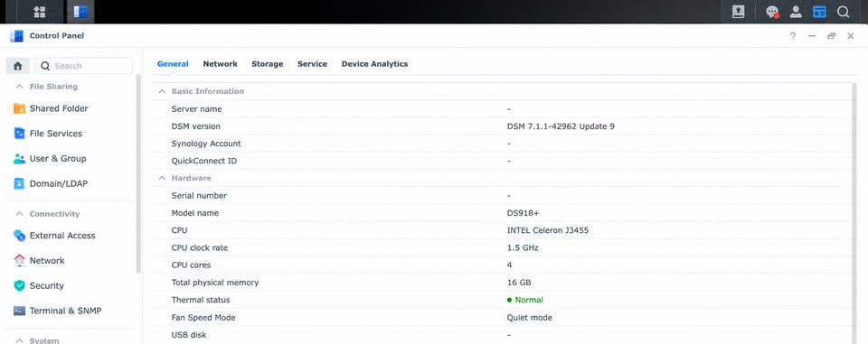Click the sidebar vertical scrollbar
Image resolution: width=868 pixels, height=344 pixels.
[138, 173]
